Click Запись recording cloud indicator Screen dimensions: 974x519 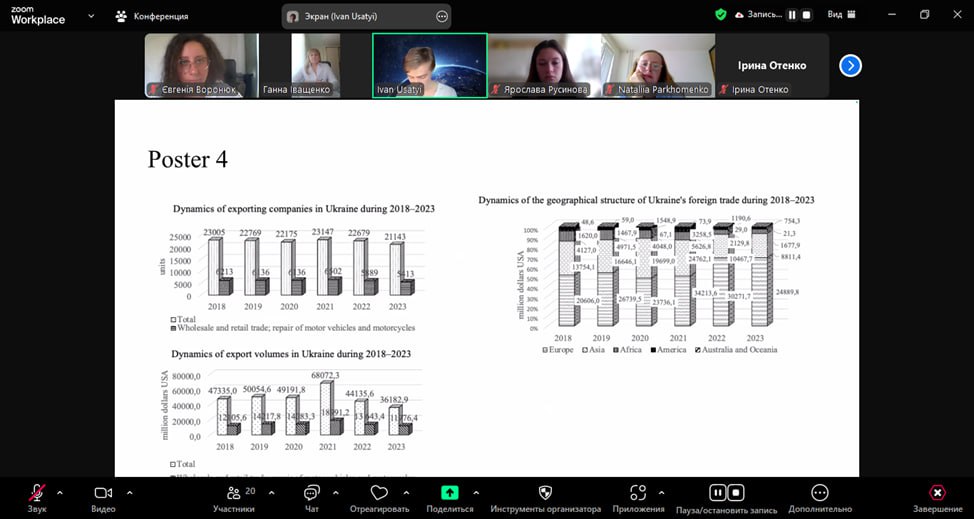757,15
